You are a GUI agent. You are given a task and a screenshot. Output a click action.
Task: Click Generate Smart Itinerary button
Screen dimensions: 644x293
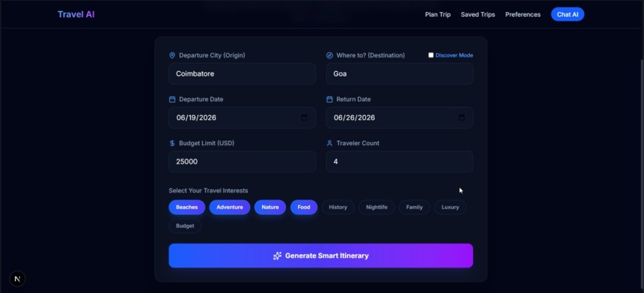[x=320, y=255]
